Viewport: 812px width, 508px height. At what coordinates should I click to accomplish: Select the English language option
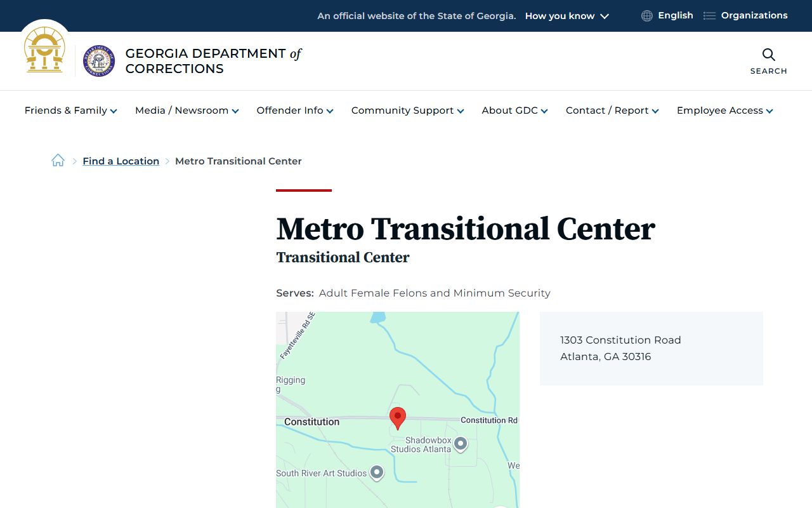coord(676,15)
